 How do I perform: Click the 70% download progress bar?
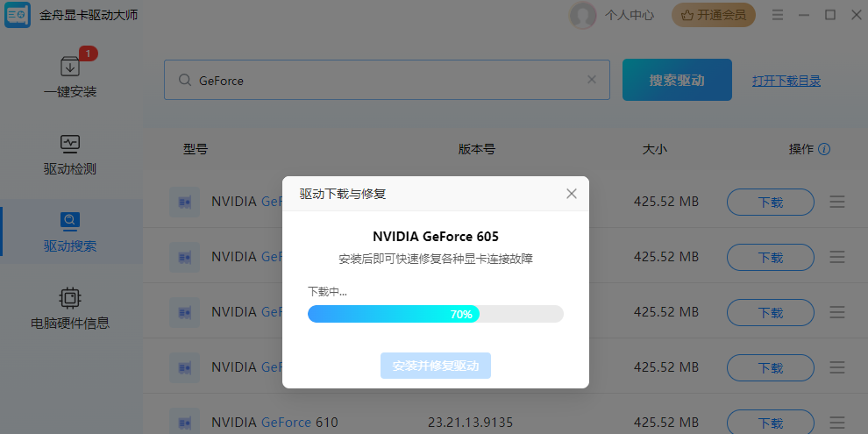436,314
